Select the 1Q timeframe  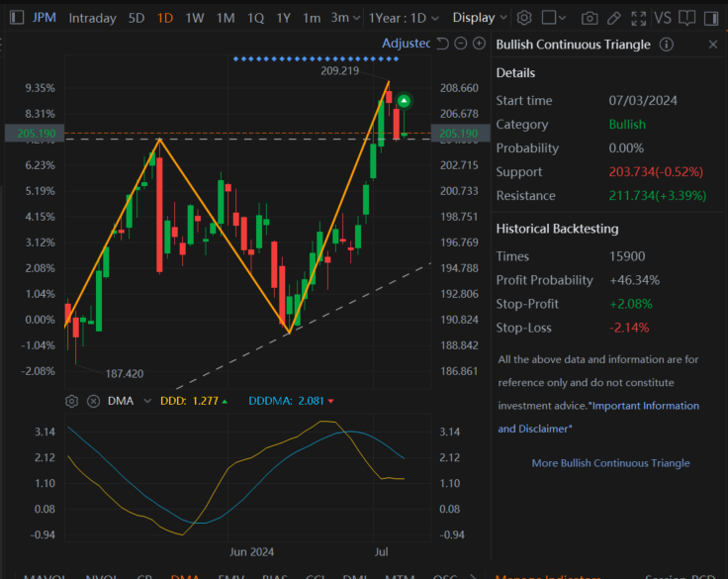256,18
